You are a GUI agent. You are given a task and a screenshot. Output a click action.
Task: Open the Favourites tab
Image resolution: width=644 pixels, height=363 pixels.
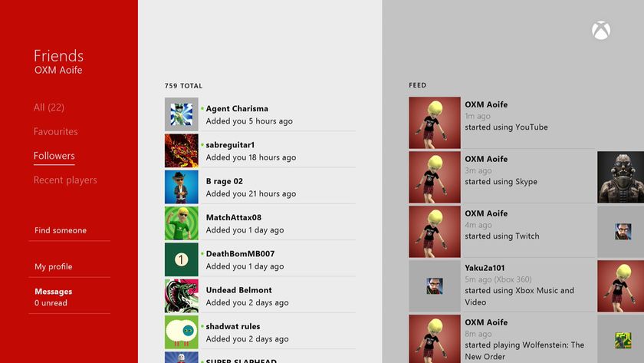click(x=55, y=131)
